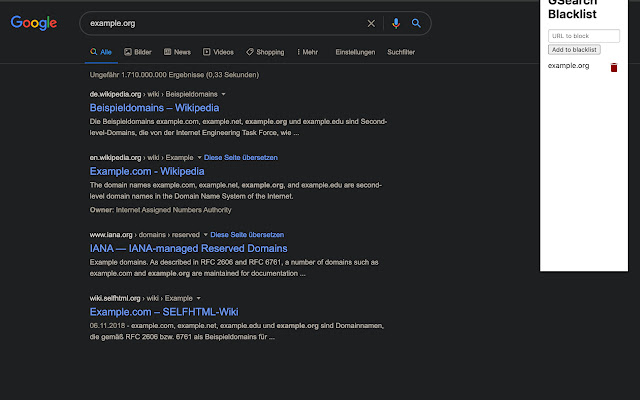Click the GSearch Blacklist heading

572,9
